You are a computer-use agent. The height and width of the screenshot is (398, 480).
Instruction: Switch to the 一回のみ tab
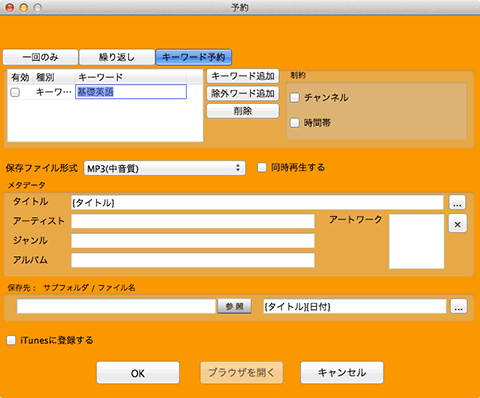(x=40, y=57)
